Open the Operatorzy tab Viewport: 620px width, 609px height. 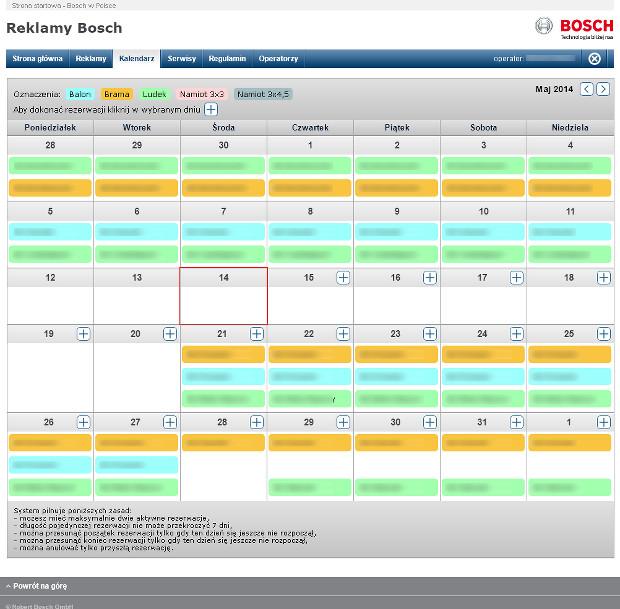pyautogui.click(x=278, y=59)
